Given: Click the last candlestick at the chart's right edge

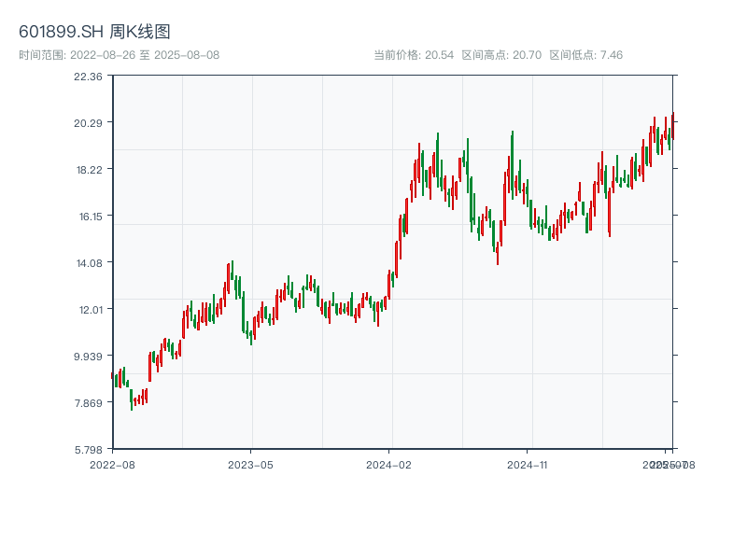Looking at the screenshot, I should pos(672,126).
